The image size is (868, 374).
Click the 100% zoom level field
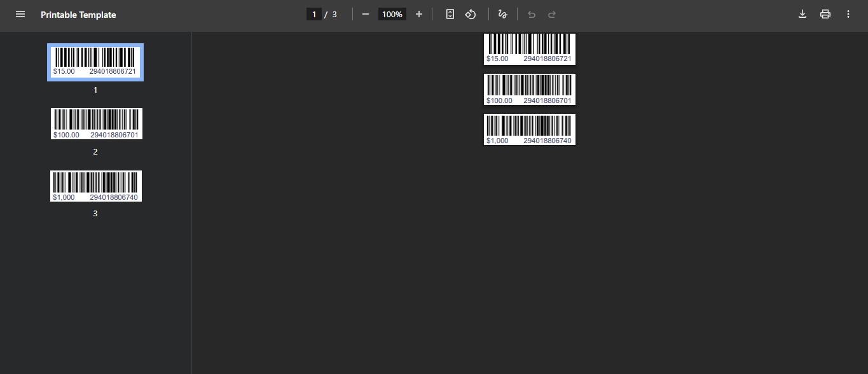coord(392,14)
